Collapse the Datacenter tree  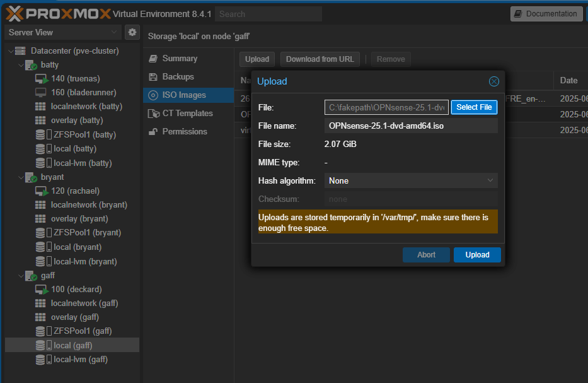(x=11, y=51)
